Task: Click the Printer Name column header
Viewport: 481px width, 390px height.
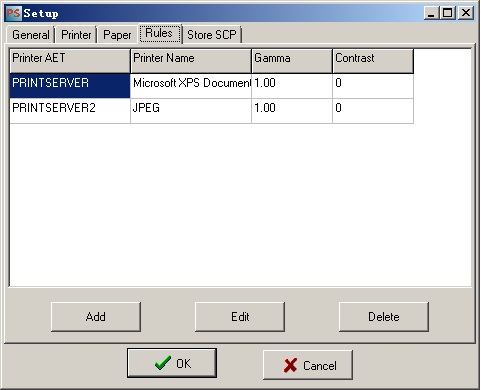Action: [191, 61]
